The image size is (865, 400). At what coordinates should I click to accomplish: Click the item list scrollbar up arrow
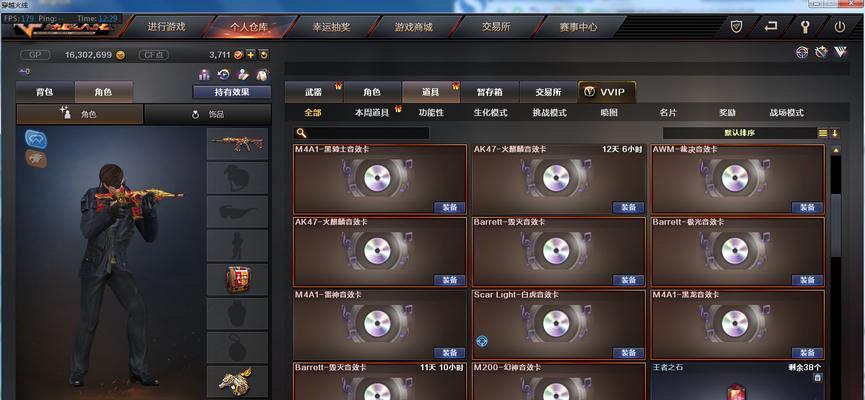[x=836, y=150]
